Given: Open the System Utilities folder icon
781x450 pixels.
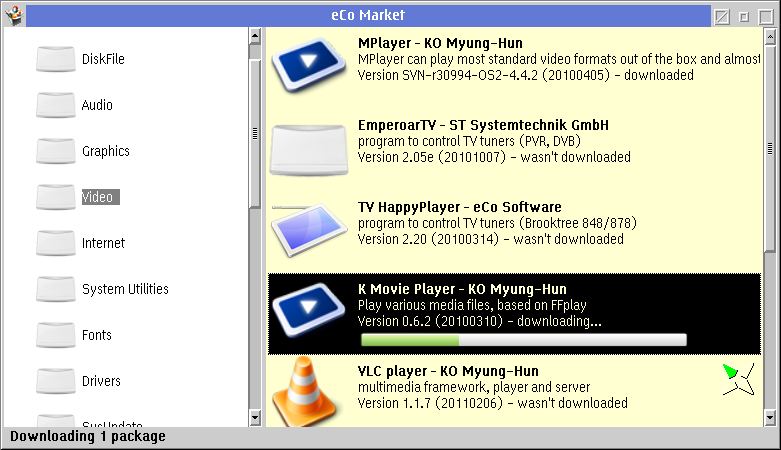Looking at the screenshot, I should 55,289.
